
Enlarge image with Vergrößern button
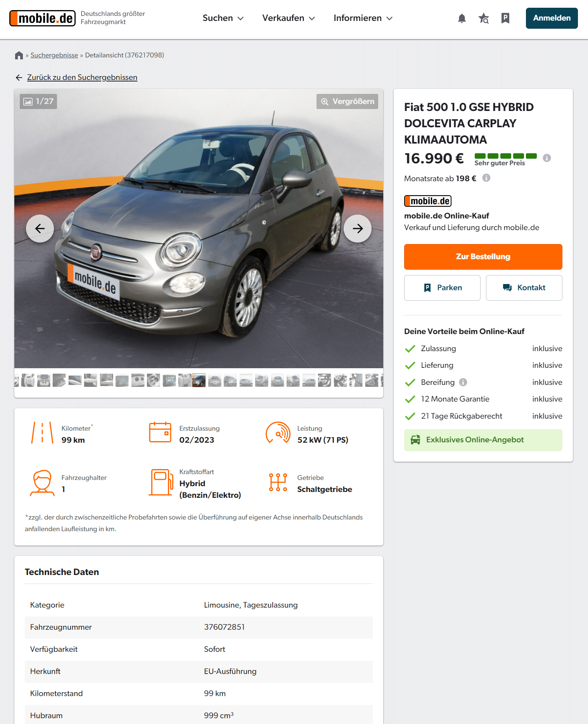347,101
